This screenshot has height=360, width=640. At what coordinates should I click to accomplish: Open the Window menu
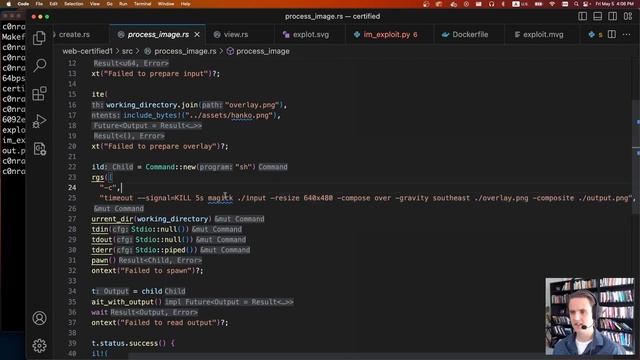[166, 4]
